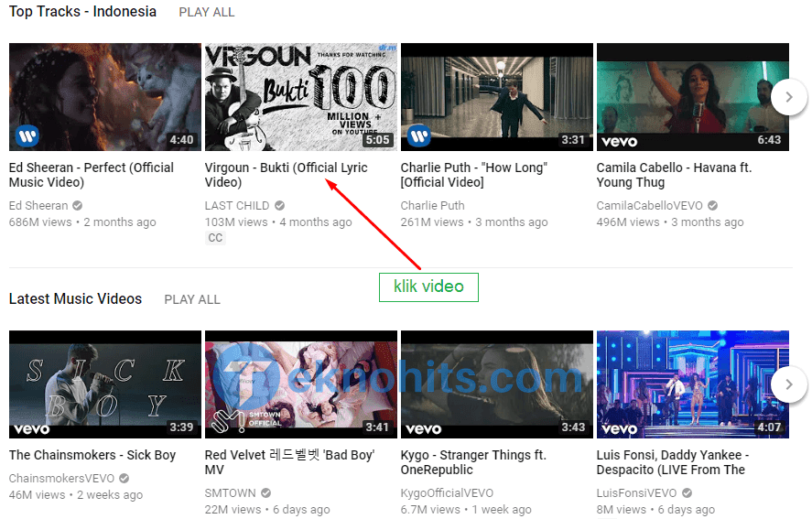
Task: Open The Chainsmokers Sick Boy thumbnail
Action: click(x=105, y=384)
